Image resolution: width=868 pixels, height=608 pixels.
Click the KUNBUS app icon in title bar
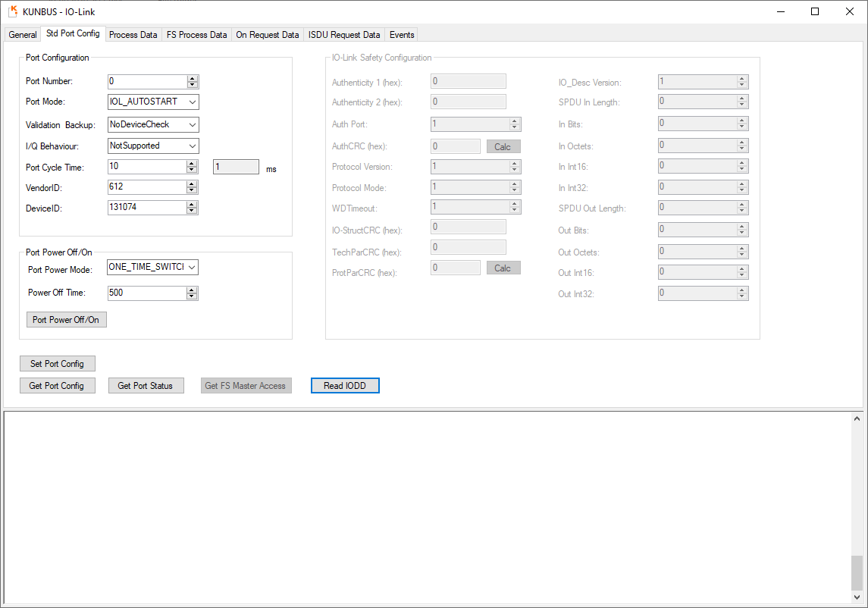pos(12,11)
